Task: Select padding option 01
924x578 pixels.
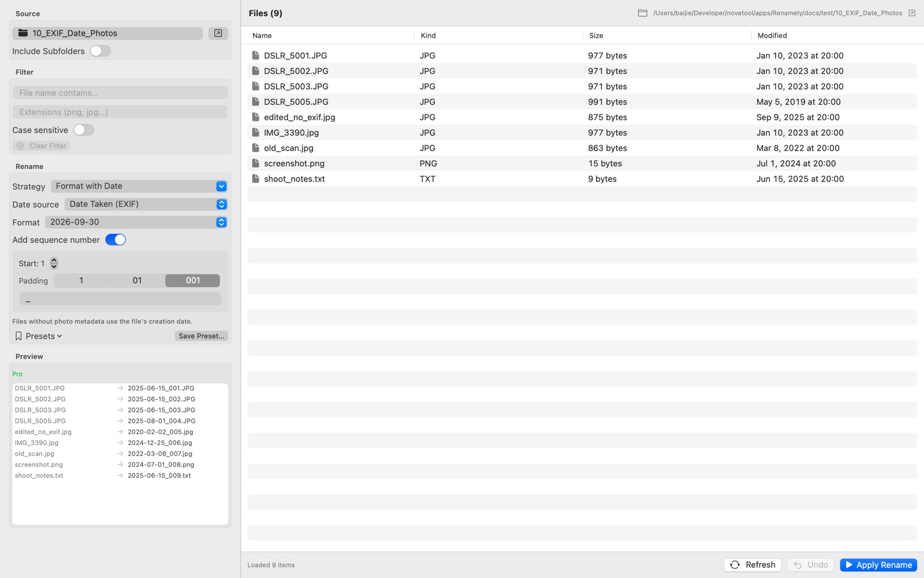Action: point(137,280)
